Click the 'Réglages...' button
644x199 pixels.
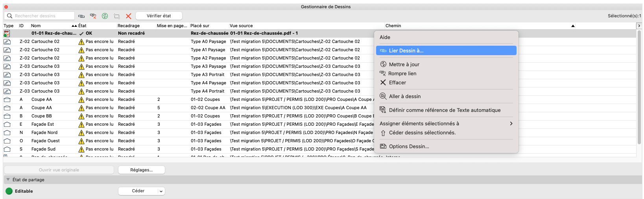pyautogui.click(x=142, y=170)
